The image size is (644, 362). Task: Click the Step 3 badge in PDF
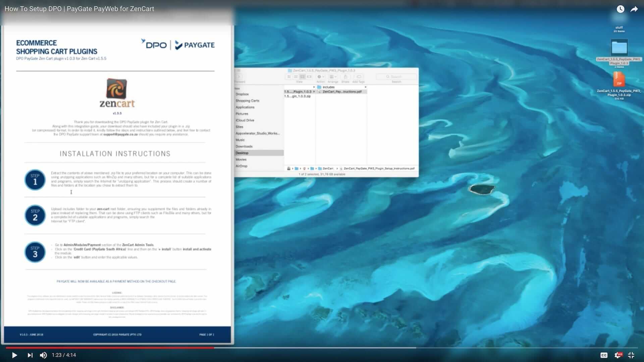pyautogui.click(x=35, y=252)
